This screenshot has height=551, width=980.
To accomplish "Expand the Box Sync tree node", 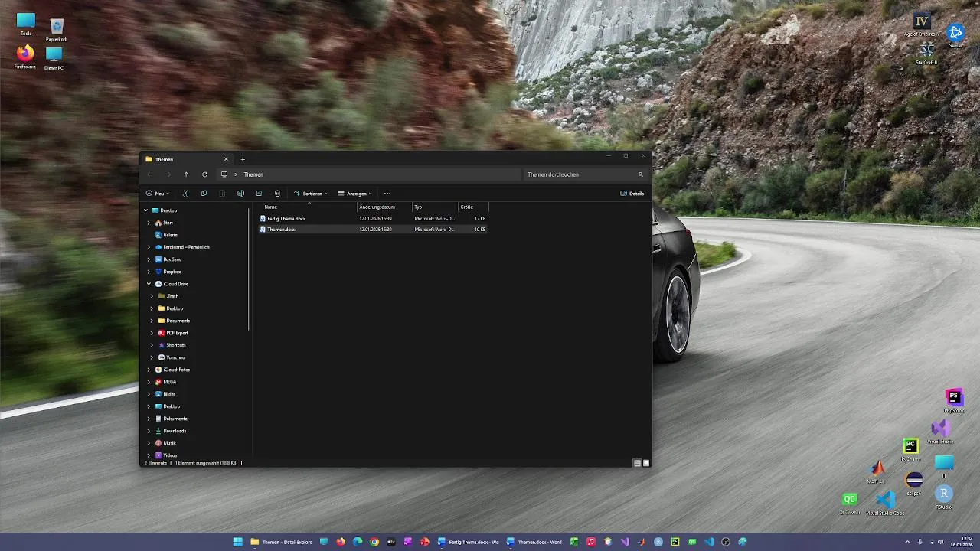I will point(149,259).
